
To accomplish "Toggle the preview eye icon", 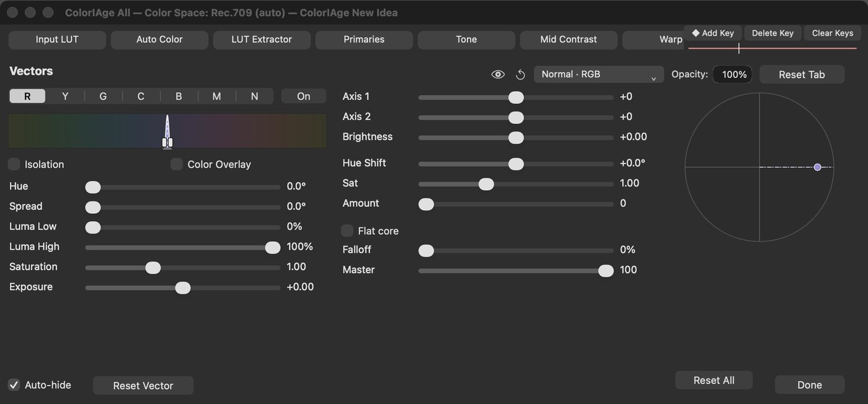I will coord(498,74).
